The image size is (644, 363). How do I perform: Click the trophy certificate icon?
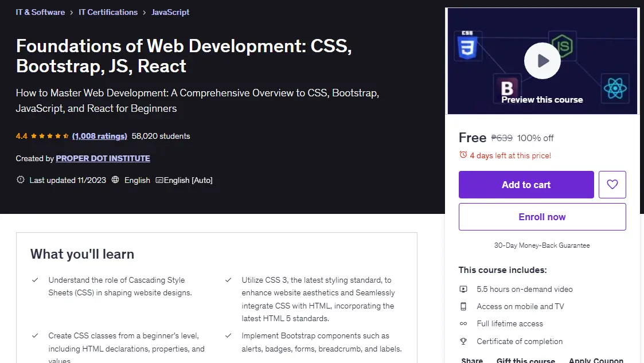point(463,341)
